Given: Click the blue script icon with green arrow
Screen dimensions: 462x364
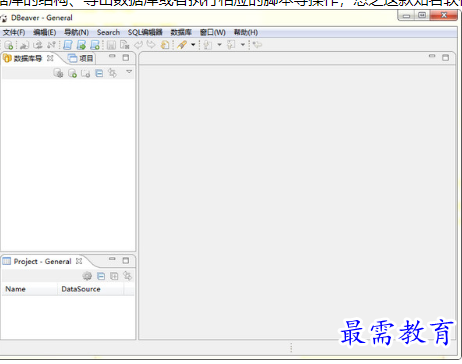Looking at the screenshot, I should 81,45.
